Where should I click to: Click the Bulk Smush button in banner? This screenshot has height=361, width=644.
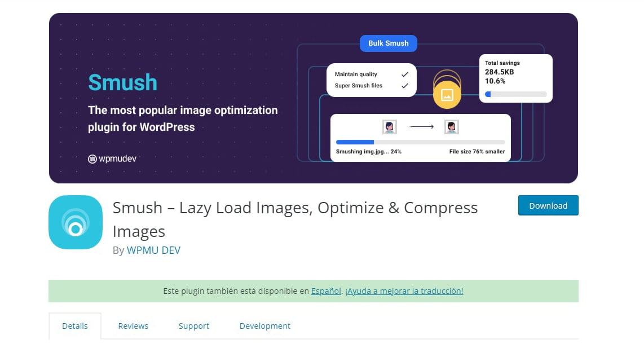[x=388, y=43]
